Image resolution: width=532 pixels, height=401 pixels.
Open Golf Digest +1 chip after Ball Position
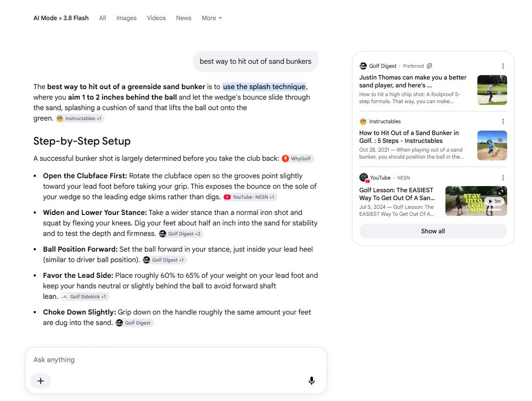point(165,260)
